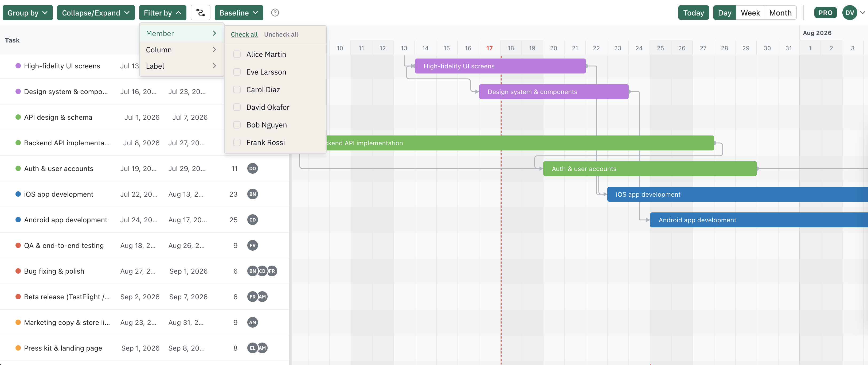The image size is (868, 365).
Task: Click the BN avatar on Bug fixing & polish
Action: 252,271
